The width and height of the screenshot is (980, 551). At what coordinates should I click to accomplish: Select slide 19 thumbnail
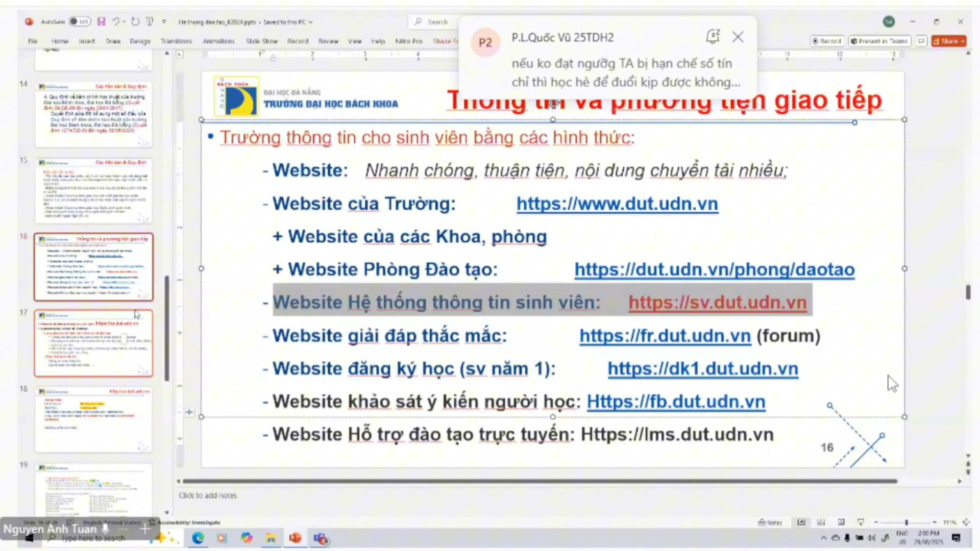point(93,490)
